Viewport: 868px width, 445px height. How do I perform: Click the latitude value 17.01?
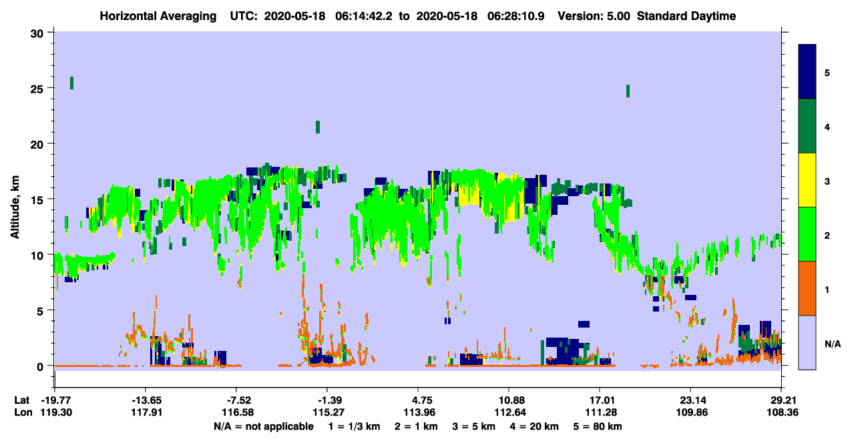[x=600, y=400]
